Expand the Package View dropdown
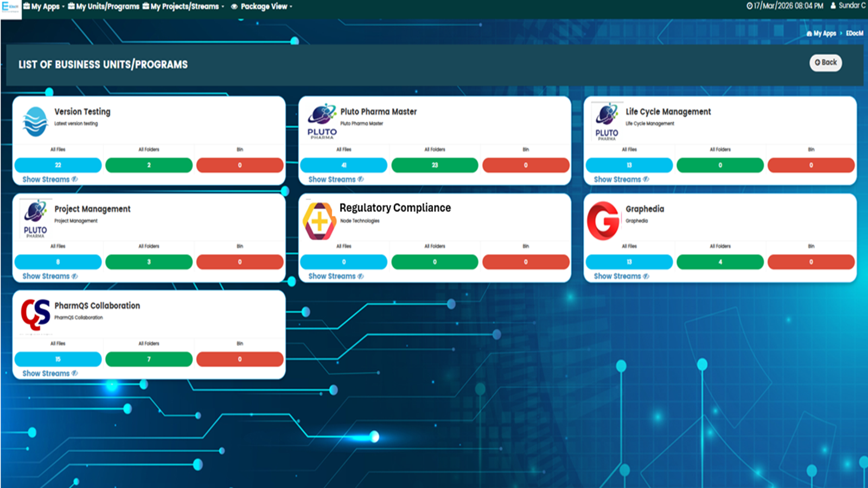Viewport: 868px width, 488px height. [261, 7]
